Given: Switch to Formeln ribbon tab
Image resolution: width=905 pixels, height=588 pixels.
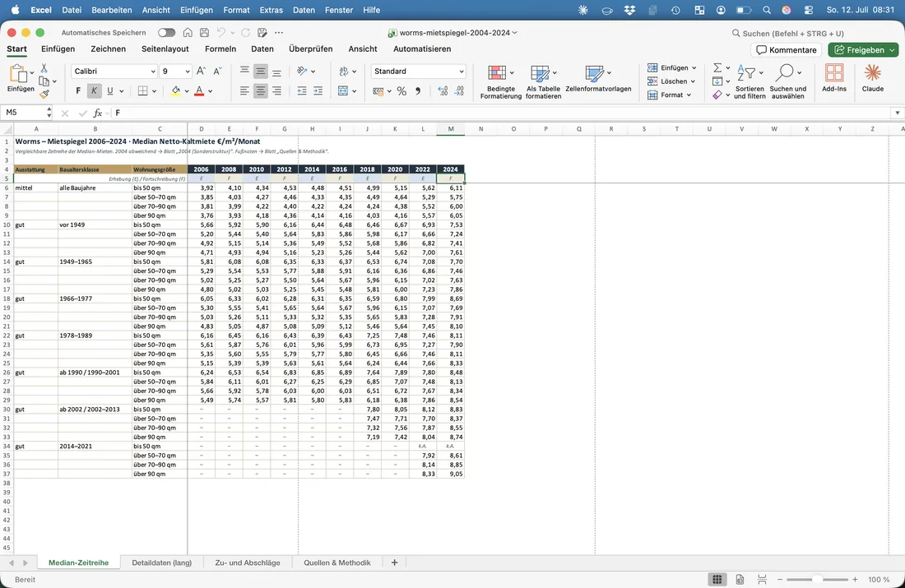Looking at the screenshot, I should [x=220, y=49].
